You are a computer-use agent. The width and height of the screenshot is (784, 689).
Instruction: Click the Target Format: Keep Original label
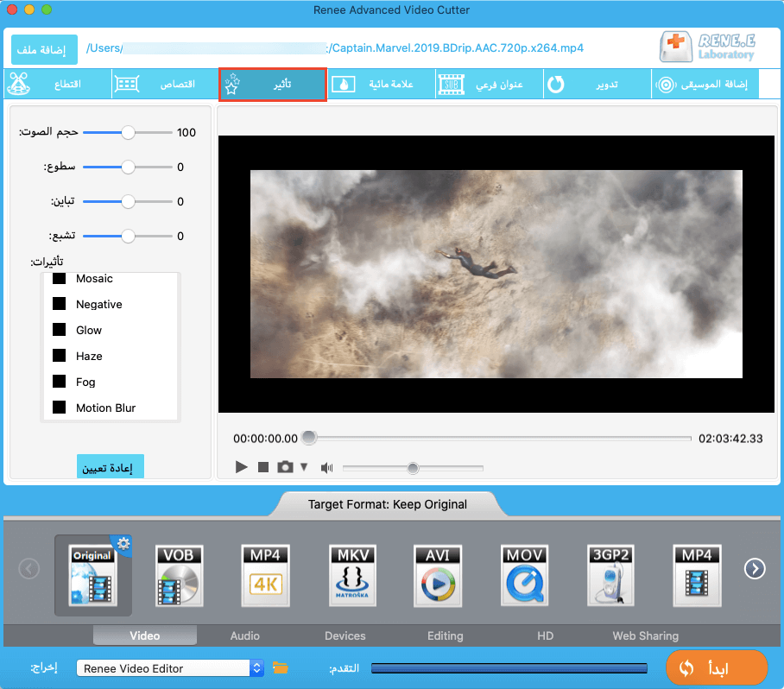[388, 504]
